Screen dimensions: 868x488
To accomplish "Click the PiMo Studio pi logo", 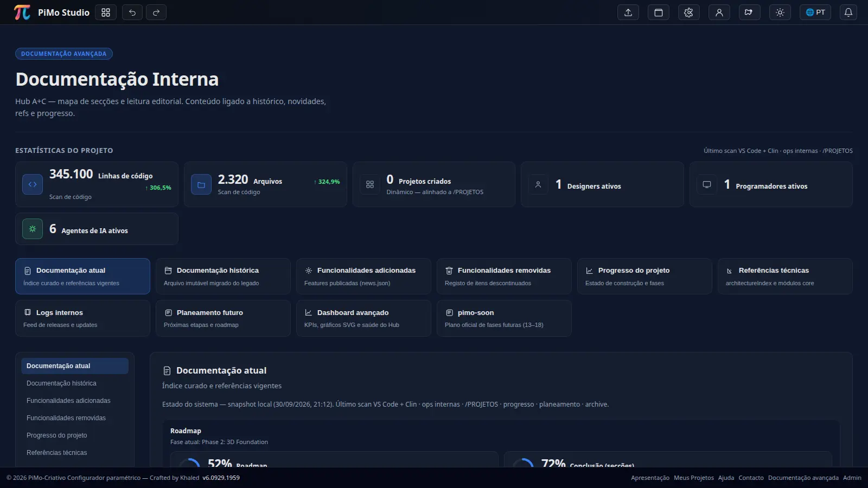I will pos(22,12).
